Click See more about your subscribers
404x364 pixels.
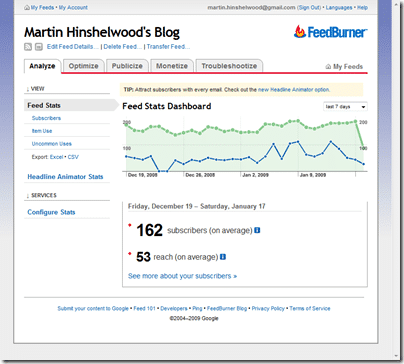point(182,276)
